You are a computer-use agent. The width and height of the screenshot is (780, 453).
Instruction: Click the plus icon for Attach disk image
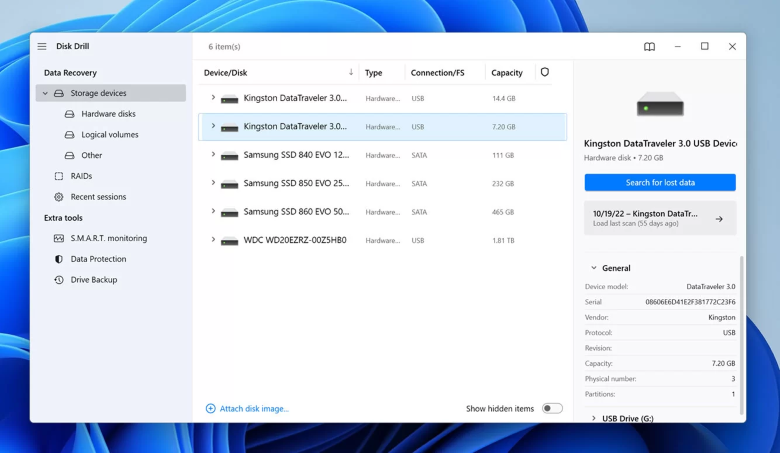click(x=210, y=409)
